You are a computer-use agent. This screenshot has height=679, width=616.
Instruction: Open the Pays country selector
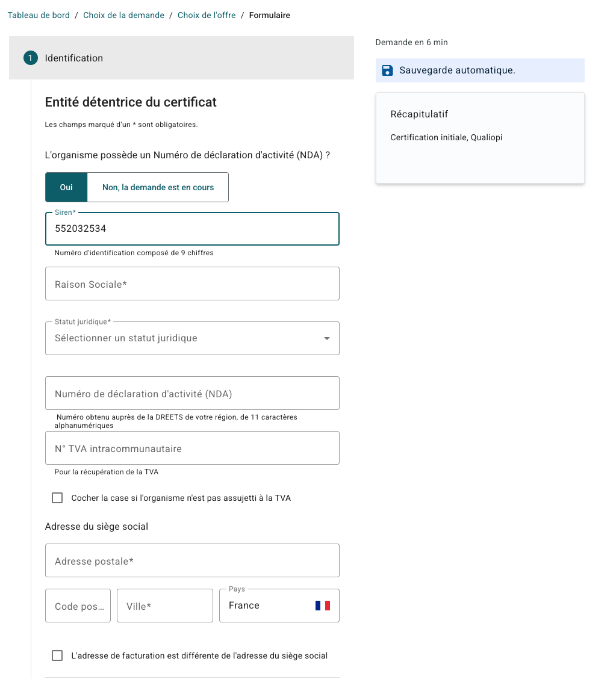[279, 606]
